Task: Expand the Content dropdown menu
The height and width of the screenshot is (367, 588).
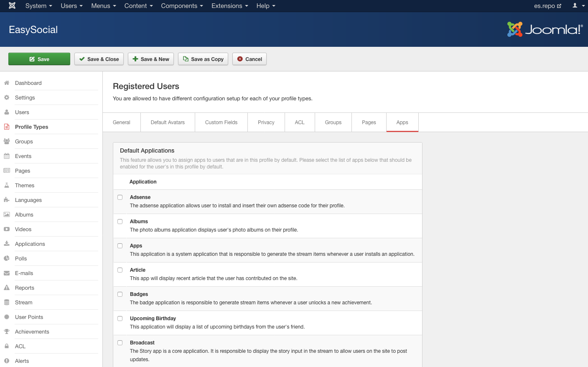Action: 138,6
